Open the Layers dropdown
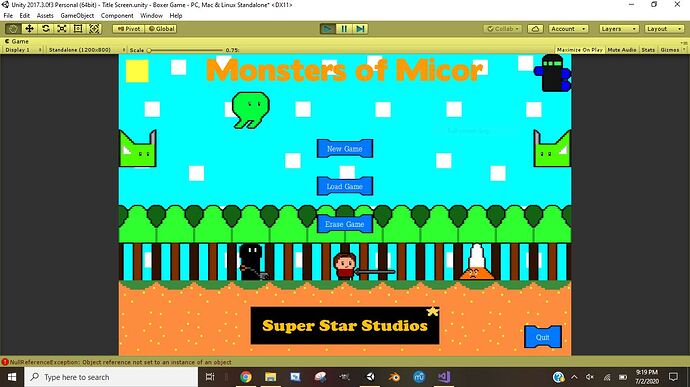 619,29
